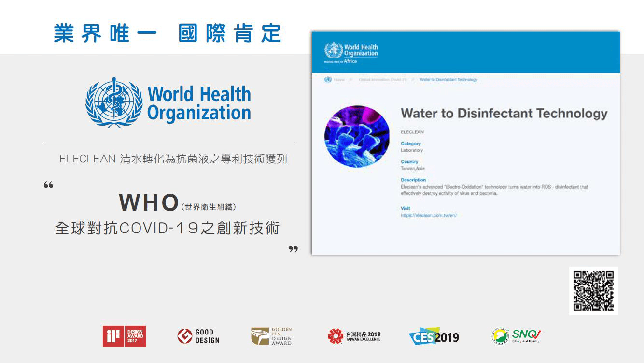Open the eleclean.com.tw/en/ link

(x=429, y=216)
